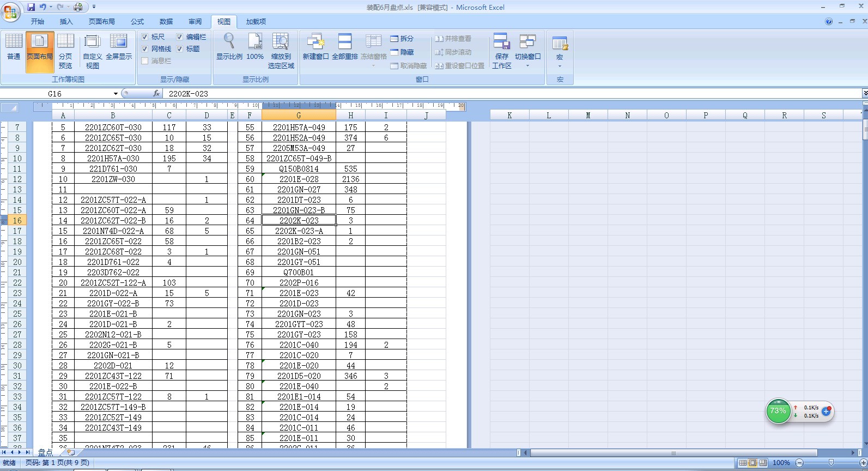Click the zoom slider handle
868x471 pixels.
[831, 463]
